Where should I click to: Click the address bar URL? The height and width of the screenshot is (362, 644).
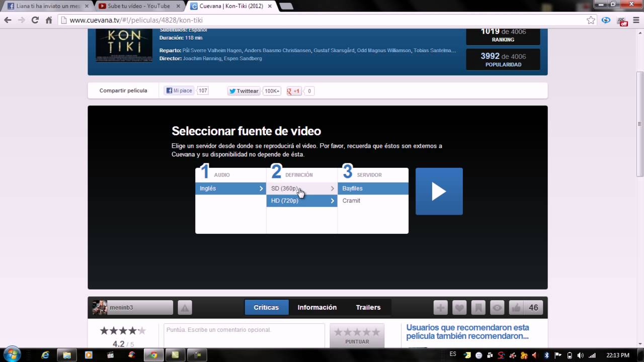pos(136,20)
